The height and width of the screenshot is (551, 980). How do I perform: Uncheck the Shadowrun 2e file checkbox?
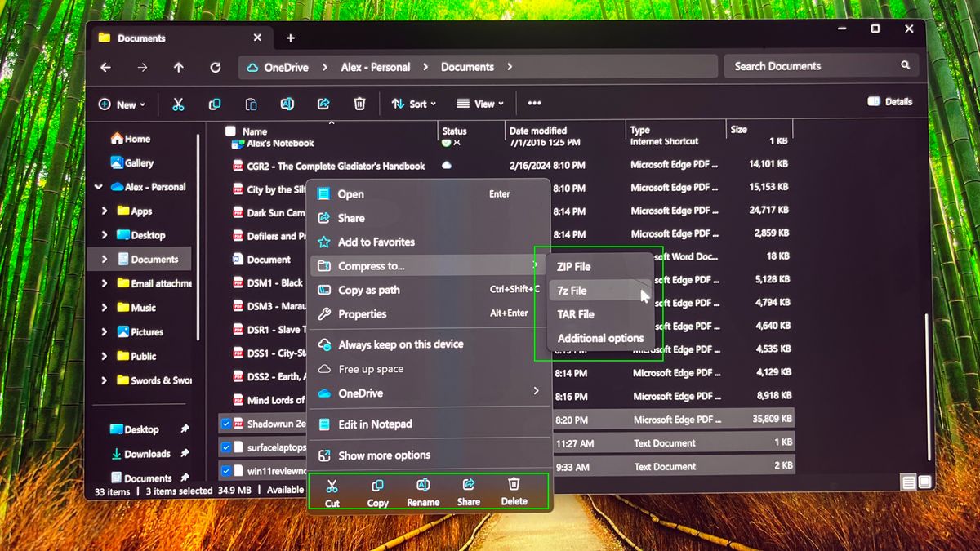click(x=225, y=424)
